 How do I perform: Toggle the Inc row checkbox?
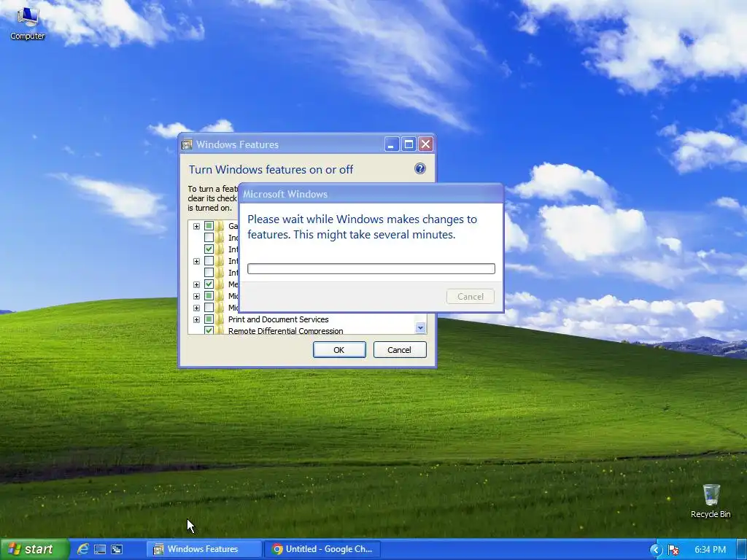pyautogui.click(x=209, y=237)
